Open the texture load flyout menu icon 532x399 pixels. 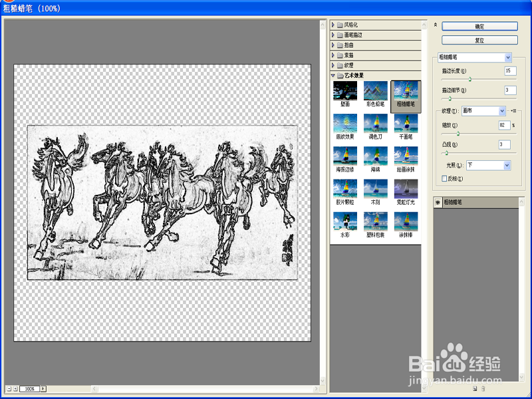pos(513,111)
